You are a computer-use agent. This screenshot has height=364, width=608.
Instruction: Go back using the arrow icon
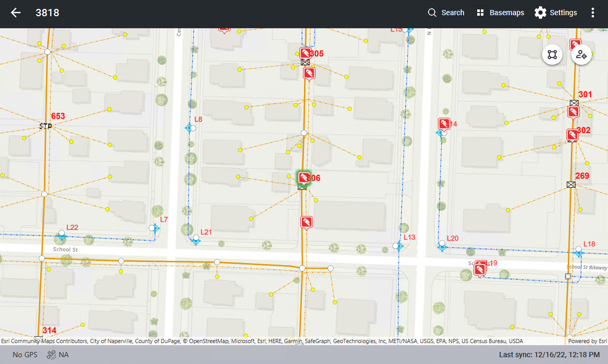pos(16,13)
